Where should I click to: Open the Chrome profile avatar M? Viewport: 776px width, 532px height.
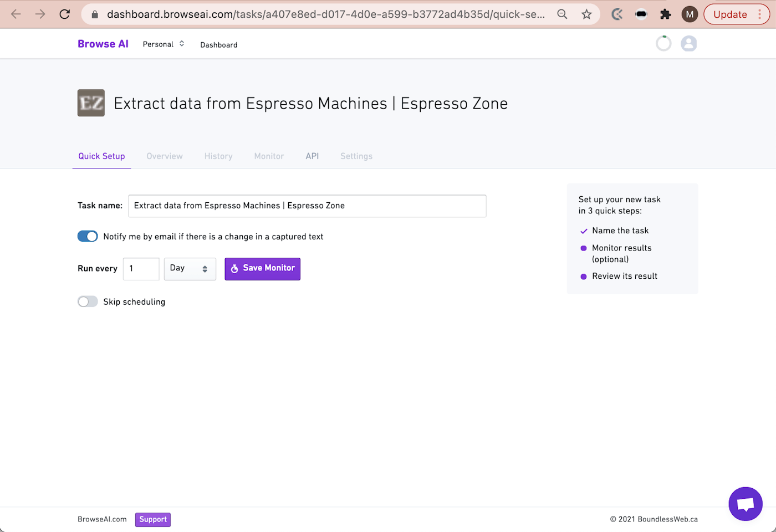point(690,14)
